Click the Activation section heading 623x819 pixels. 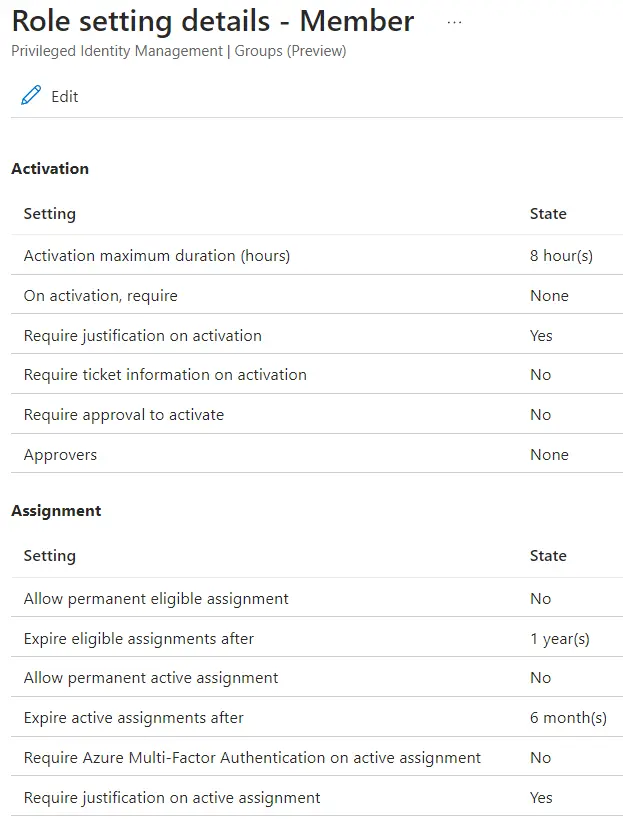50,169
